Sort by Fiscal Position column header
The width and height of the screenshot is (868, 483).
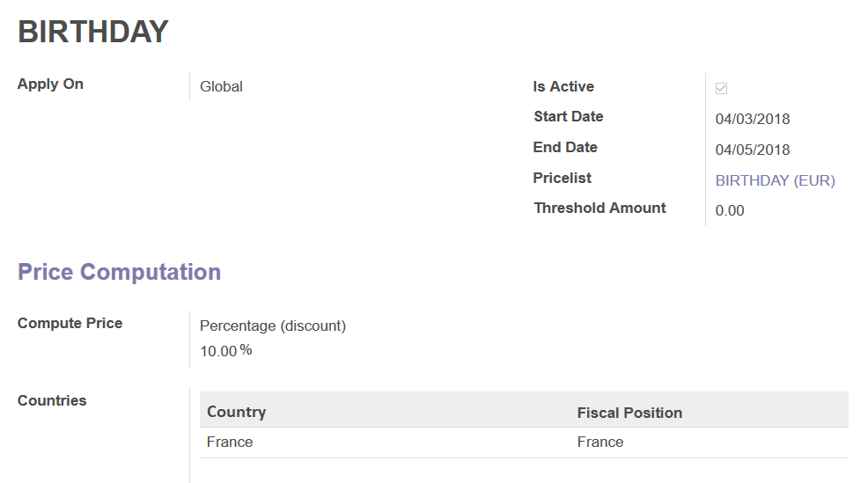pos(629,413)
